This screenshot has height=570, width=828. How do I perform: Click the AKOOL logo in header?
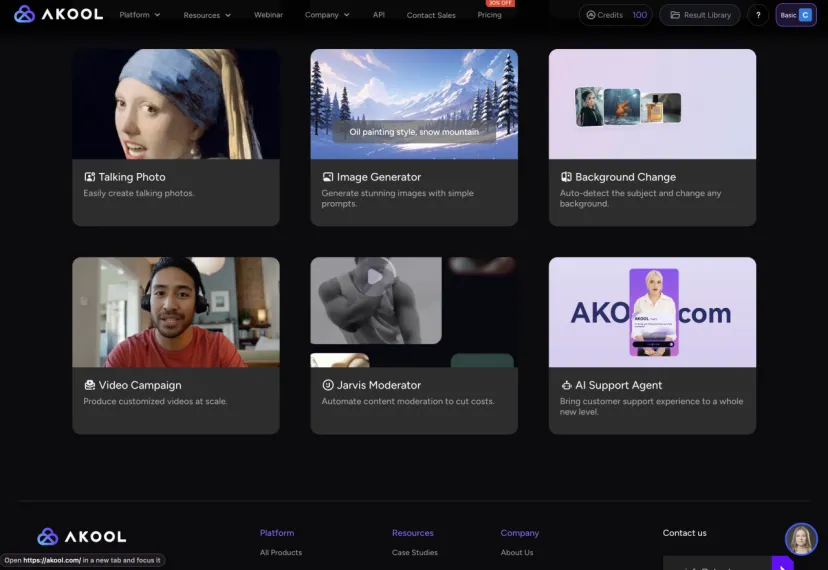(58, 14)
